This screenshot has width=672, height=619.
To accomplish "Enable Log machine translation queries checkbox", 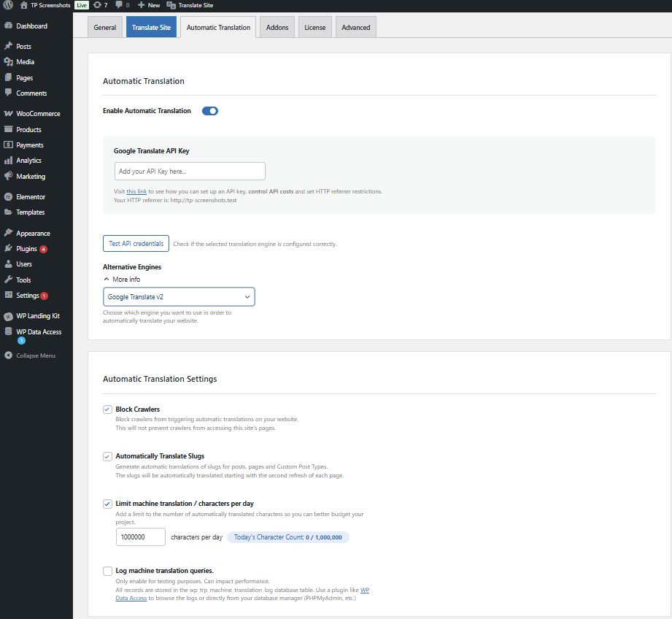I will click(x=108, y=571).
